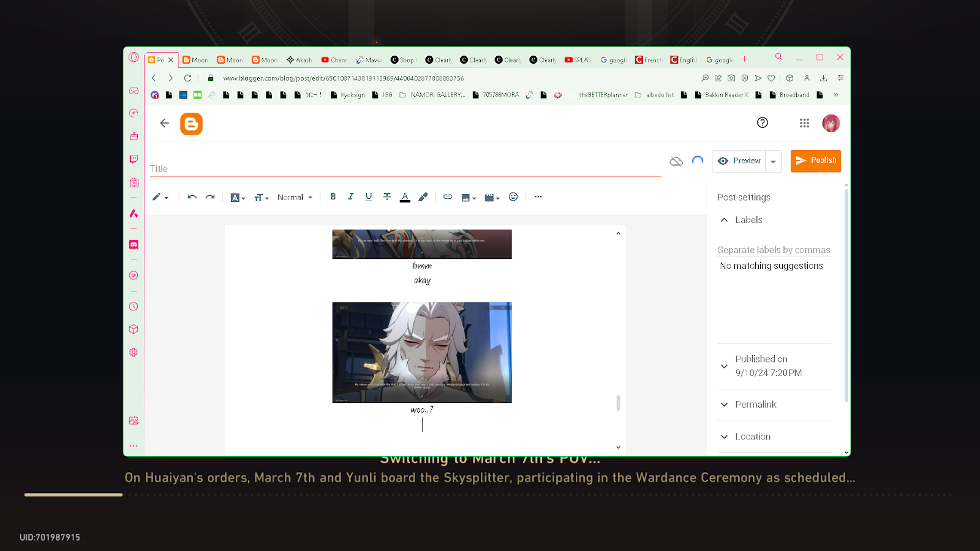Toggle underline formatting
Image resolution: width=980 pixels, height=551 pixels.
pos(369,197)
